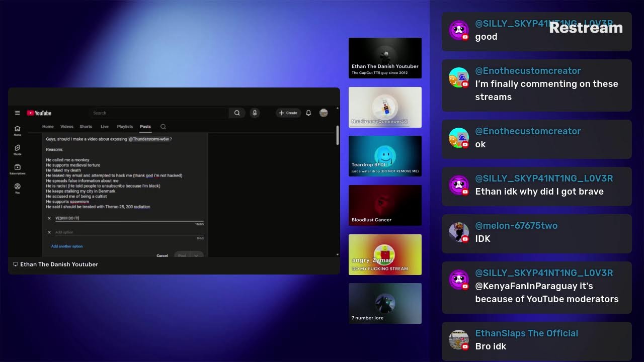Open the dropdown arrow beside Post button
644x362 pixels.
coord(197,255)
